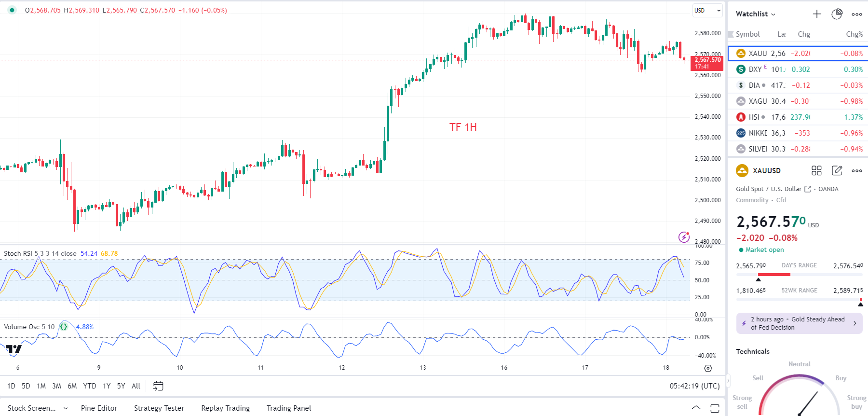868x416 pixels.
Task: Click the purple lightning flash icon on chart
Action: pos(684,237)
